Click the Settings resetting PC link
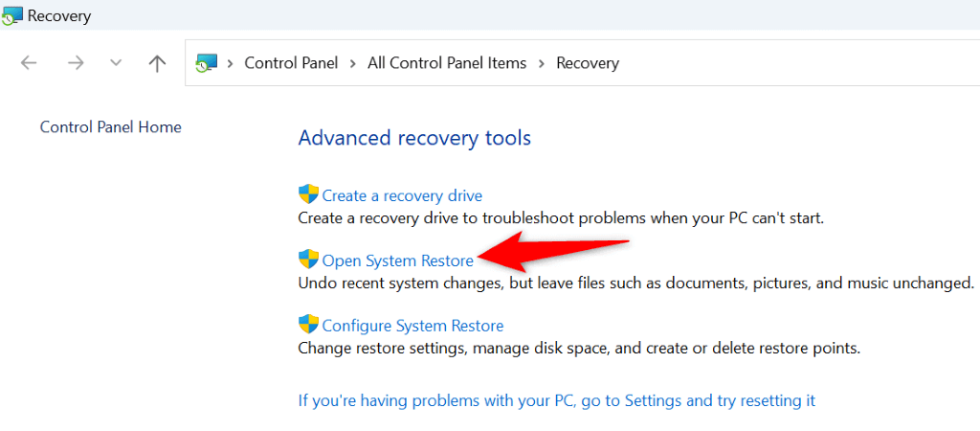This screenshot has height=431, width=980. 556,400
